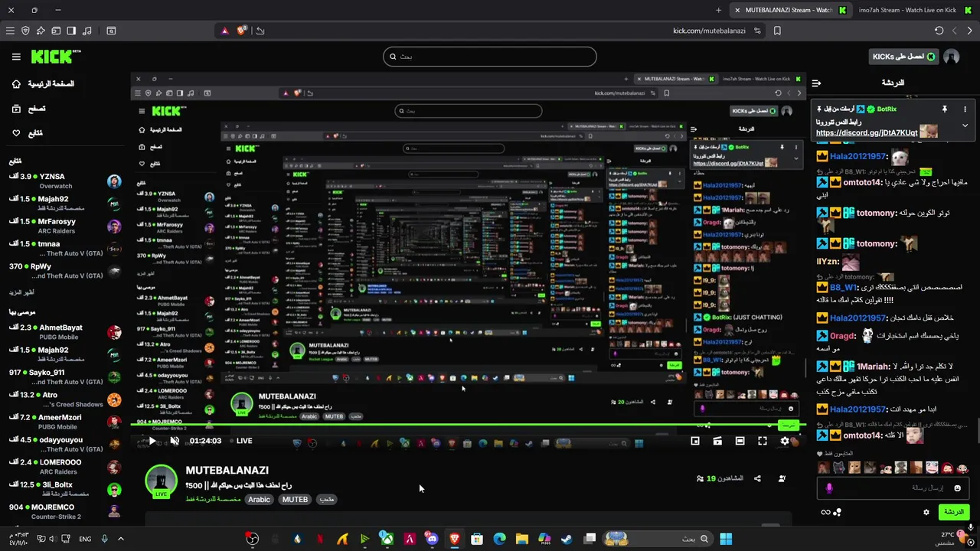Open File Explorer from the taskbar

tap(521, 539)
